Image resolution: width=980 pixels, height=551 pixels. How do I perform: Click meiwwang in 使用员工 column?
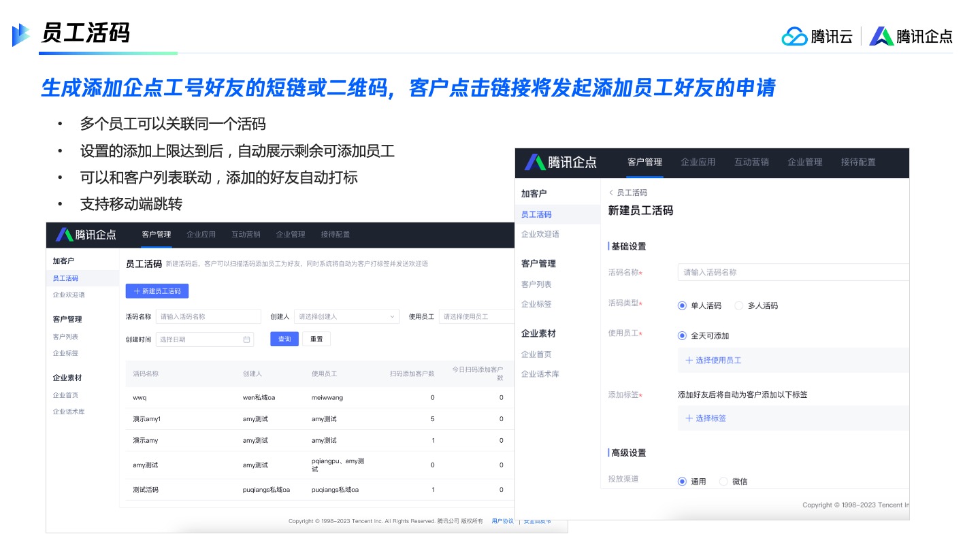click(x=327, y=397)
